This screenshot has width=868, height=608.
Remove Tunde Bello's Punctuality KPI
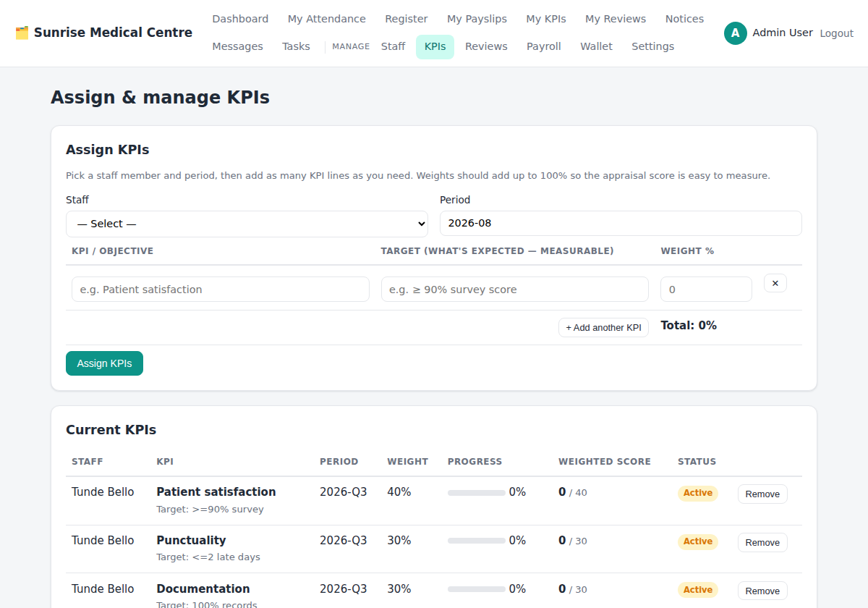point(762,542)
